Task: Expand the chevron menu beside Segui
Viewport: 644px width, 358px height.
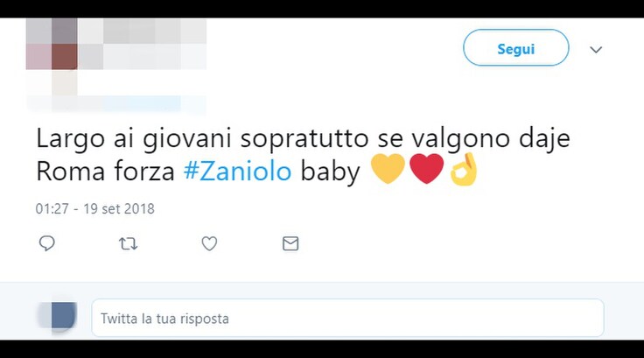Action: point(596,50)
